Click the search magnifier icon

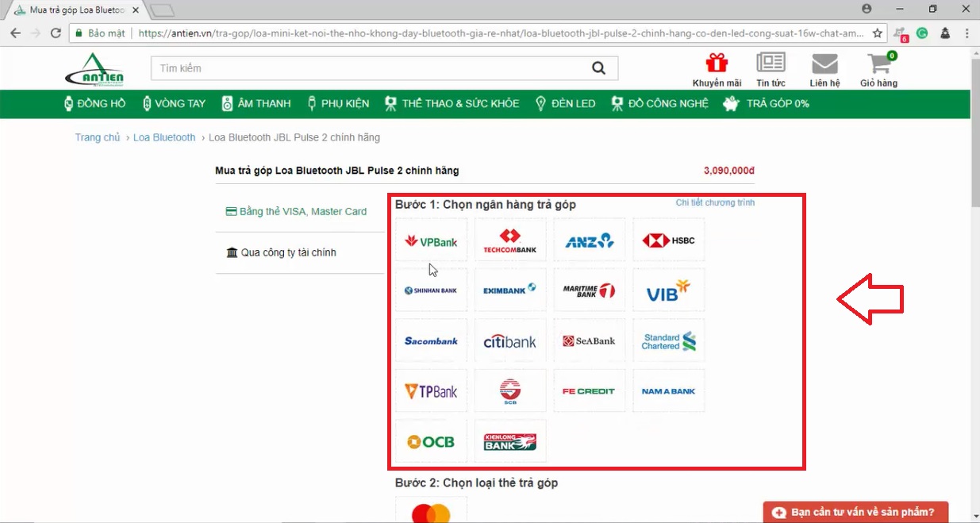pyautogui.click(x=598, y=68)
